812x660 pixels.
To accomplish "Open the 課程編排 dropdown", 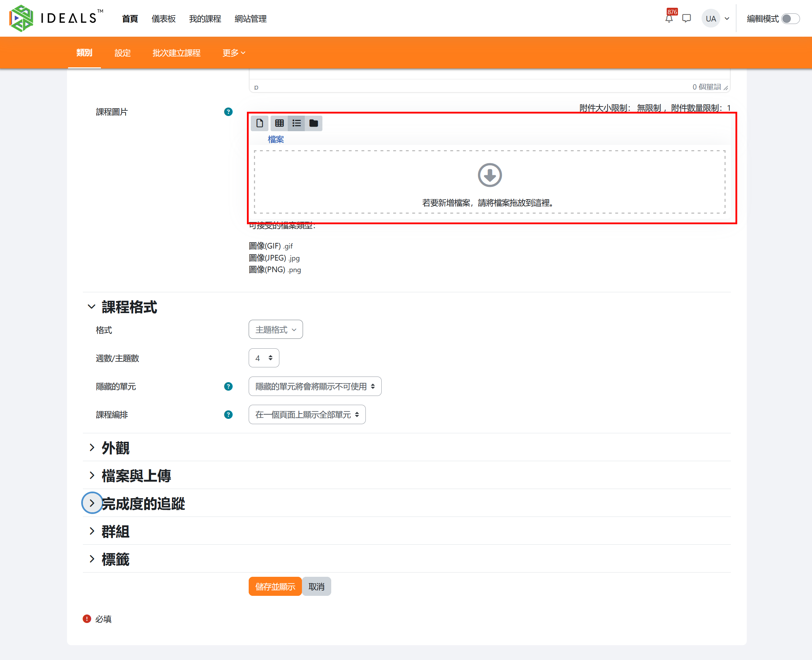I will (x=307, y=415).
